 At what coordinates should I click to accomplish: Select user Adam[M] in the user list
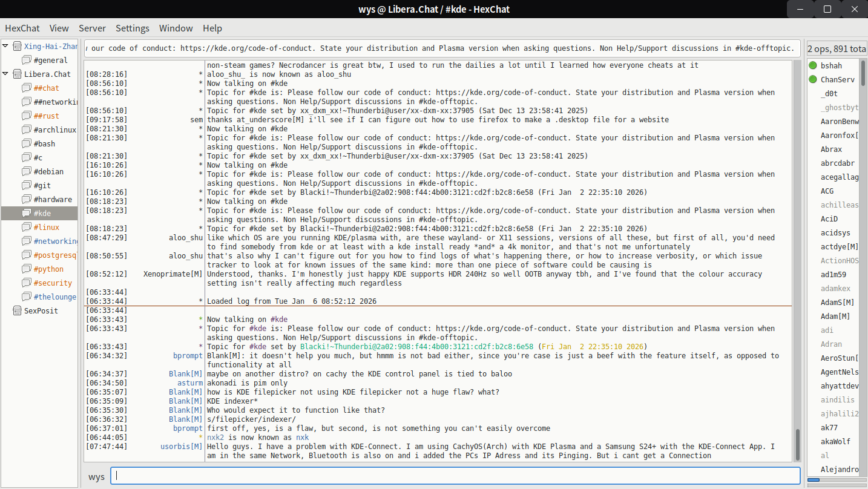[x=835, y=316]
